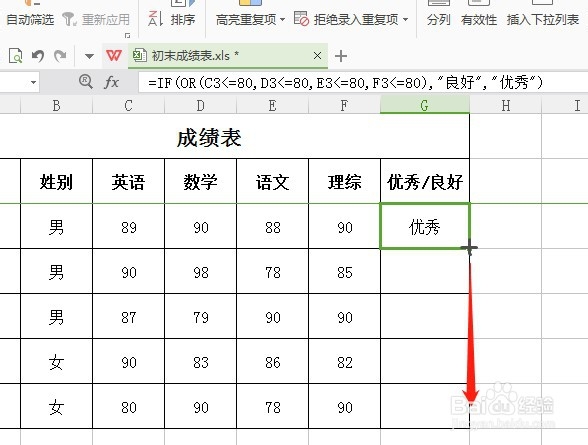Click the Print Preview icon
Screen dimensions: 588x445
pos(15,56)
